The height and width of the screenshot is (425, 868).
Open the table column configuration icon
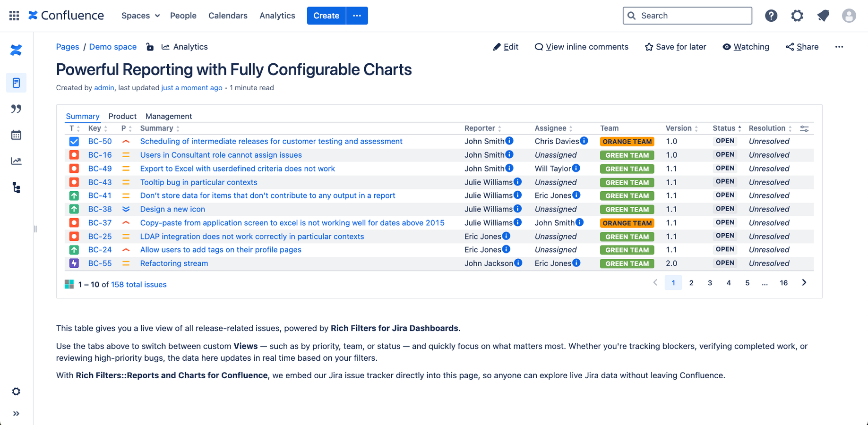click(x=804, y=128)
